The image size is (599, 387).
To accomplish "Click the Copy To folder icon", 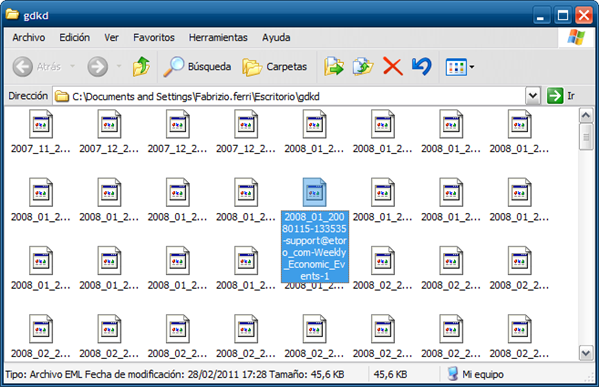I will [x=363, y=67].
